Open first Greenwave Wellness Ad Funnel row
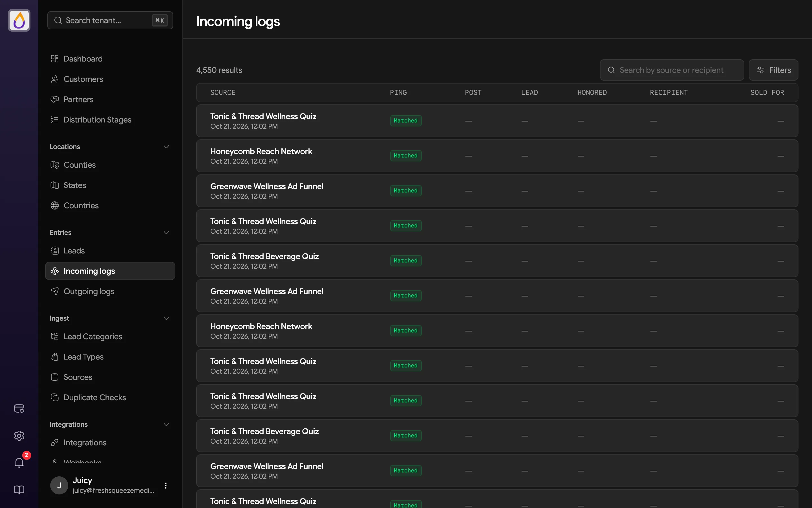812x508 pixels. pyautogui.click(x=497, y=191)
